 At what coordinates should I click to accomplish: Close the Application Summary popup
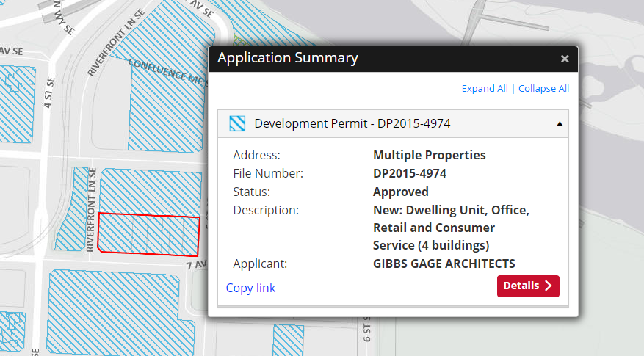click(565, 59)
